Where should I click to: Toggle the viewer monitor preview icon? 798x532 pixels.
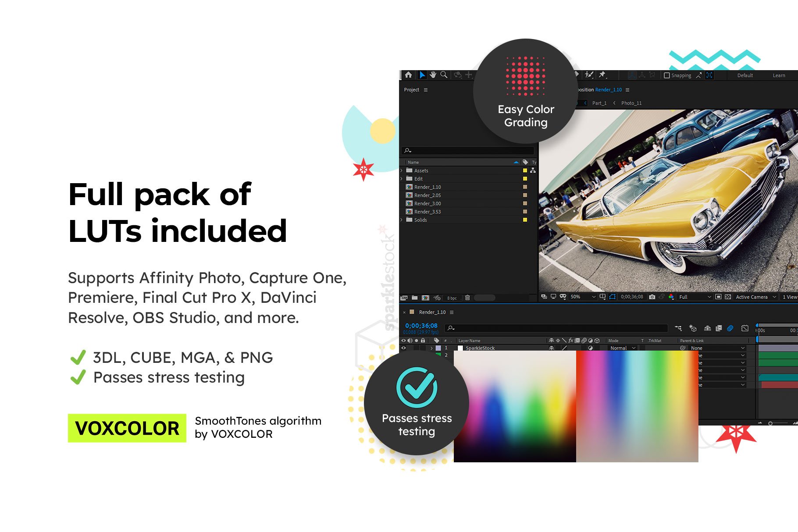[553, 297]
